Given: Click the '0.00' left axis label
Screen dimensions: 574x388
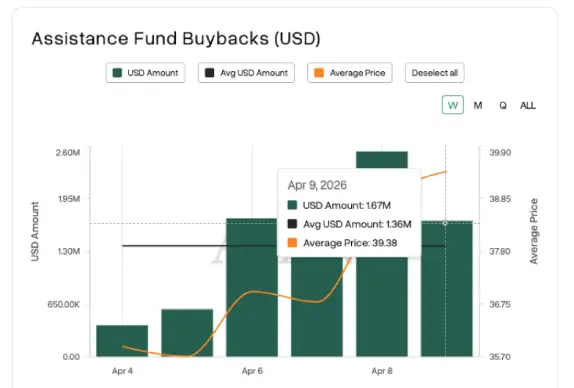Looking at the screenshot, I should (71, 357).
